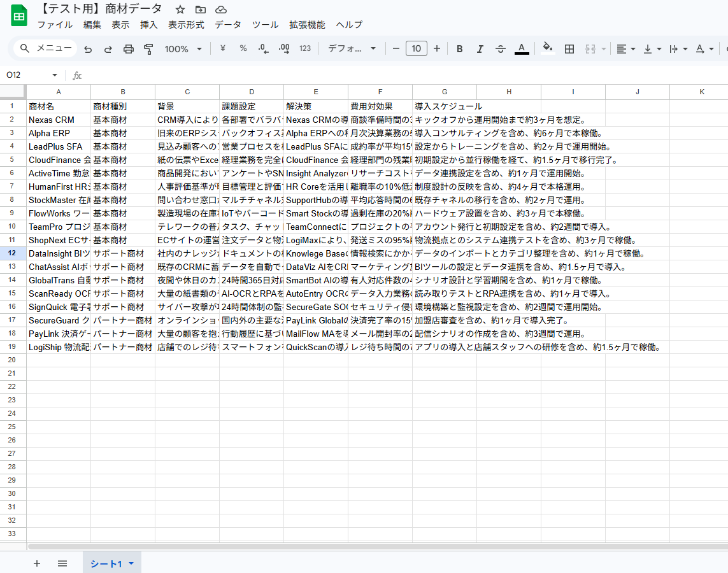Image resolution: width=728 pixels, height=573 pixels.
Task: Select the パートナー商材 cell in row 19
Action: pyautogui.click(x=122, y=347)
